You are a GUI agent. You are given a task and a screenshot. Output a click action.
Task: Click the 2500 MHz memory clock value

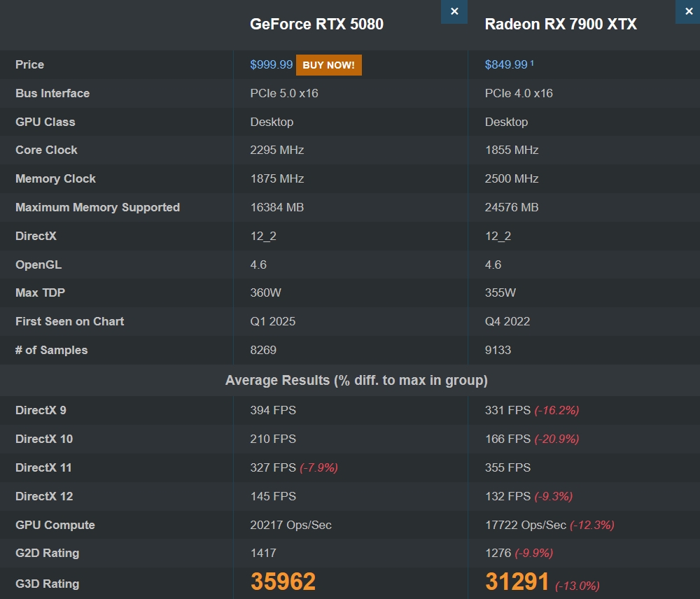tap(512, 178)
